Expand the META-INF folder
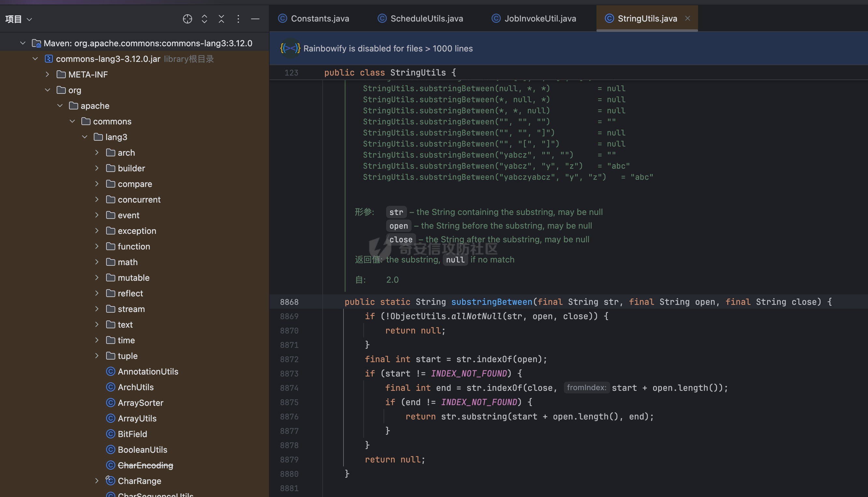 [x=48, y=74]
